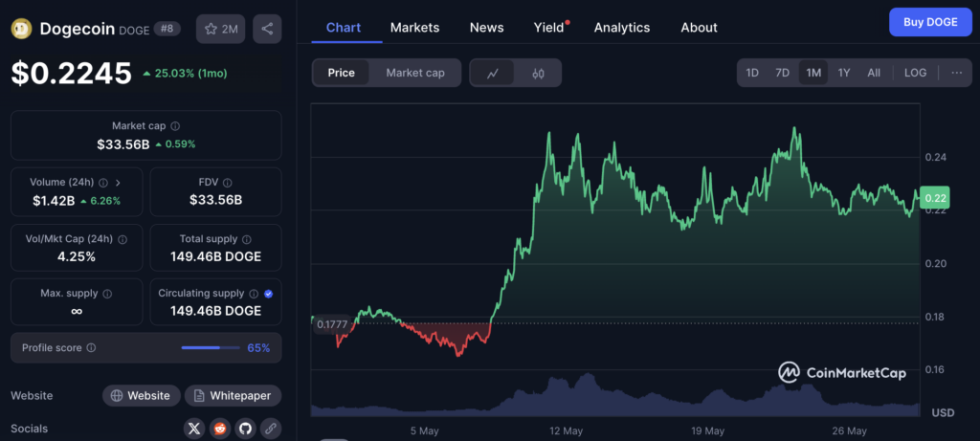The image size is (980, 441).
Task: Open the Analytics tab
Action: click(622, 28)
